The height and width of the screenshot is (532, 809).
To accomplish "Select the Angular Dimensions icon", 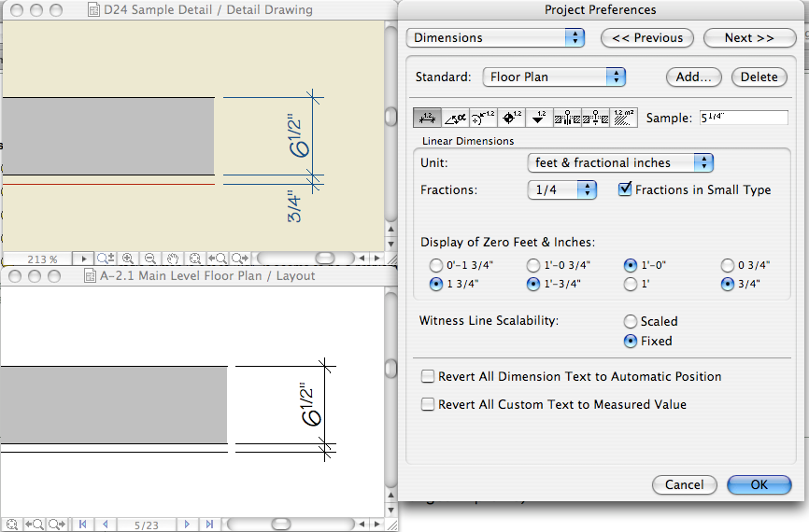I will tap(456, 118).
